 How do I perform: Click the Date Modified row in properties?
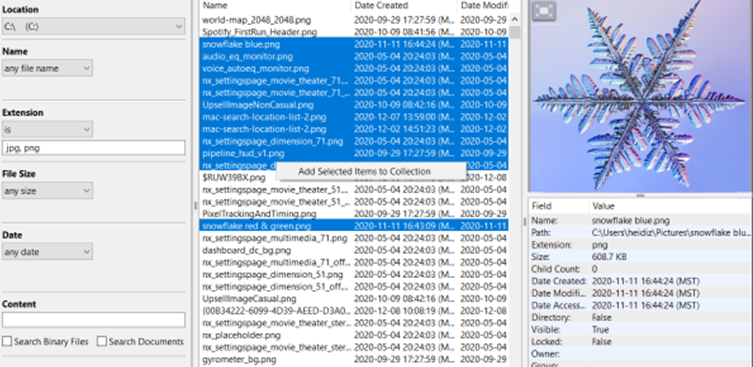click(640, 293)
